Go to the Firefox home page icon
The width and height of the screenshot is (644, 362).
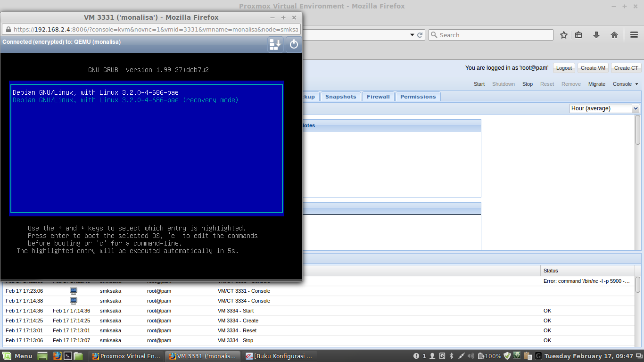614,35
